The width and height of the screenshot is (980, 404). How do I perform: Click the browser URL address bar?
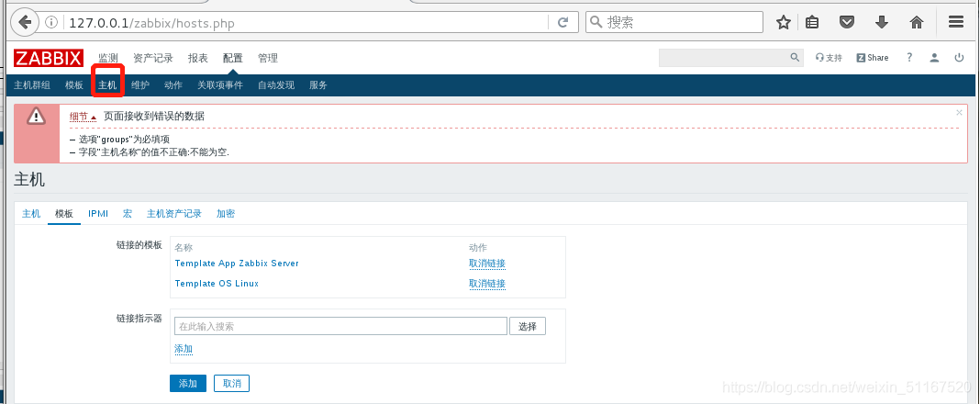point(306,23)
